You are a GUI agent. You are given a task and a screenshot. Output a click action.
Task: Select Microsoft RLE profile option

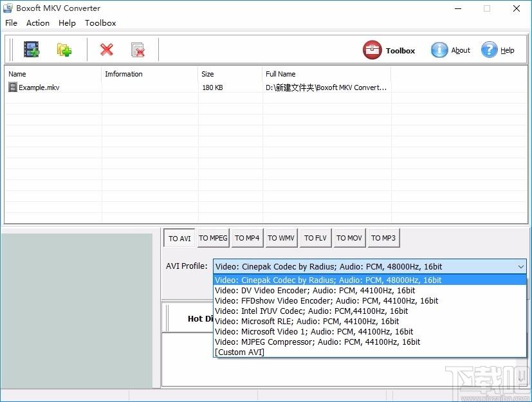(370, 321)
